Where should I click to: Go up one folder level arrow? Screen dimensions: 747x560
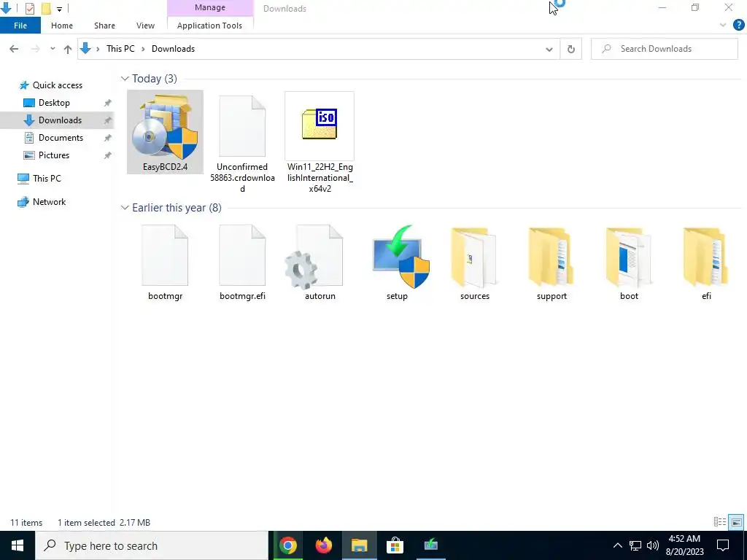(68, 49)
